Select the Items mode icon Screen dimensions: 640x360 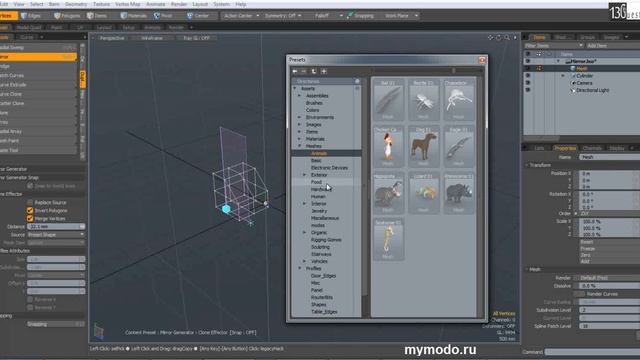pos(90,16)
